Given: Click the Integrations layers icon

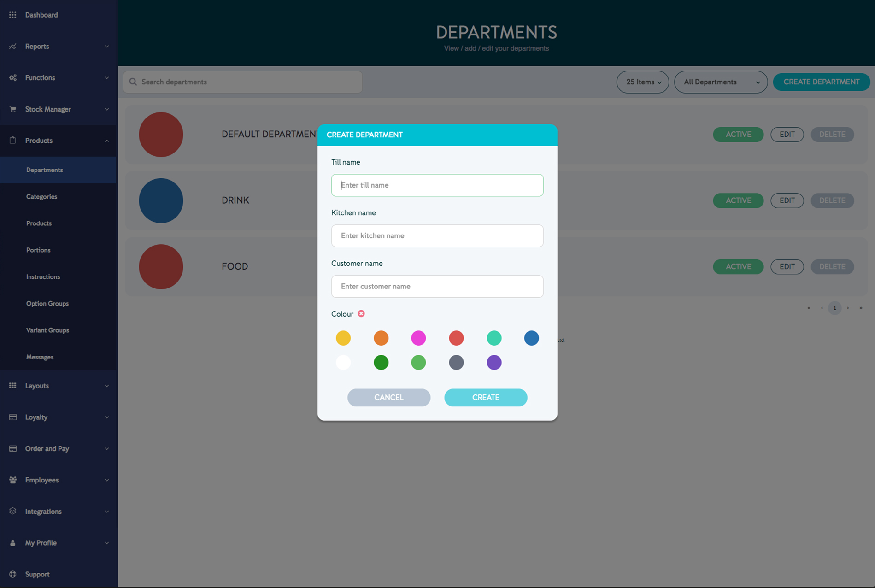Looking at the screenshot, I should pos(13,511).
